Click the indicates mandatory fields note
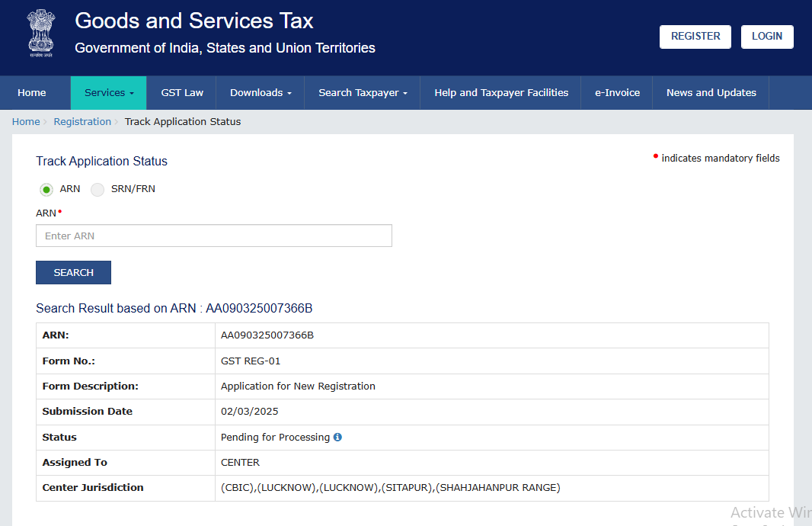The image size is (812, 526). click(x=717, y=158)
